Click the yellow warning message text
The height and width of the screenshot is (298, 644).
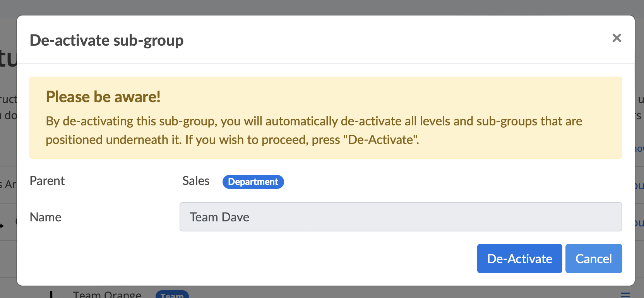(x=313, y=130)
